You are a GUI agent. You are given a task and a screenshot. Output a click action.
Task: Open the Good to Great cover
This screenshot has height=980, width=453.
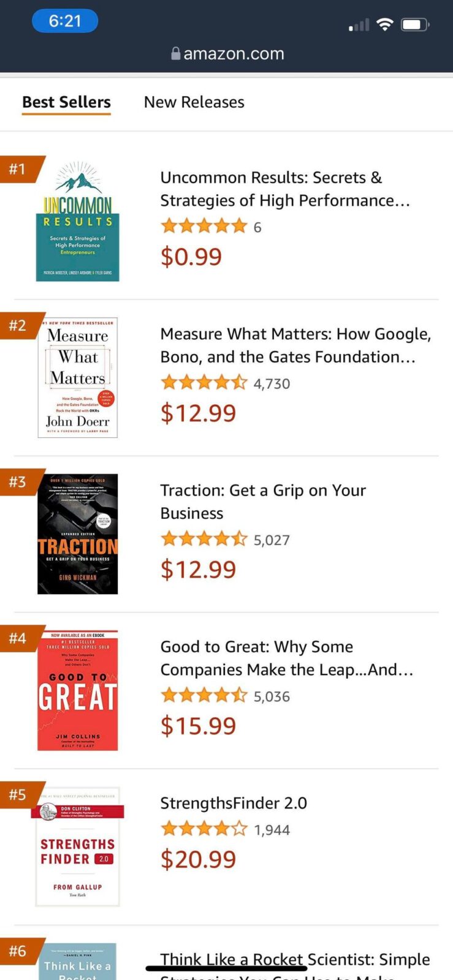[77, 690]
